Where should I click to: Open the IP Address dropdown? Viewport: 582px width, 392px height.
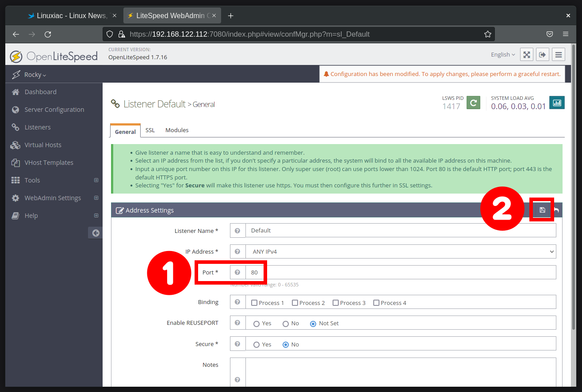(401, 251)
